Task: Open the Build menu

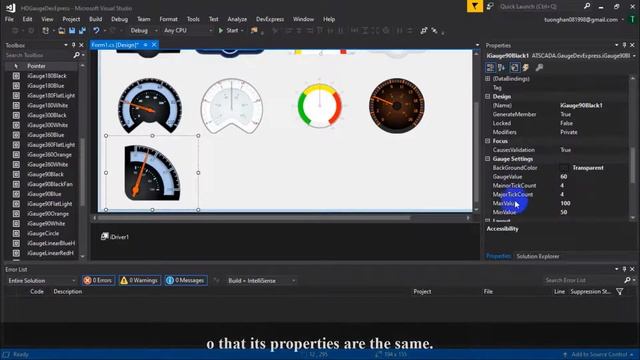Action: tap(96, 19)
